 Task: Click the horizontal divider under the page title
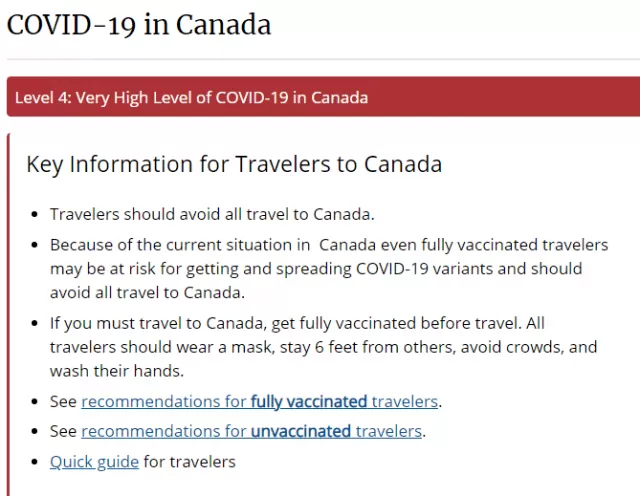point(323,60)
